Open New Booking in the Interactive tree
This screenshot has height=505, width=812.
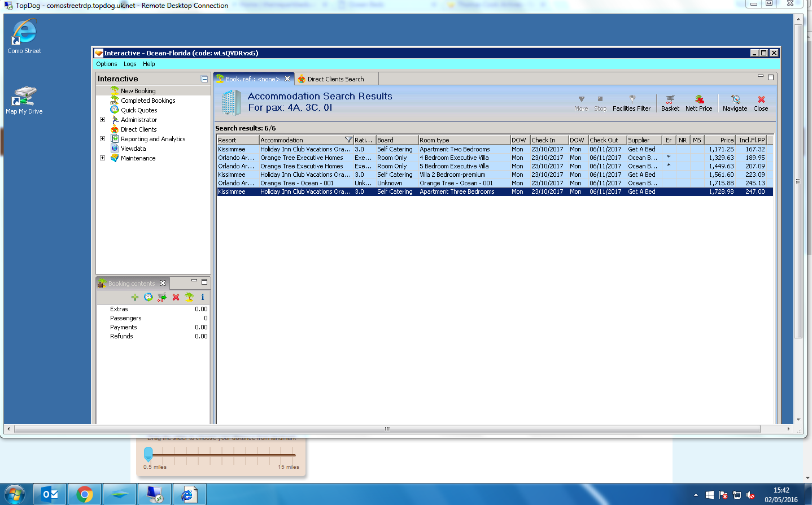click(x=138, y=91)
